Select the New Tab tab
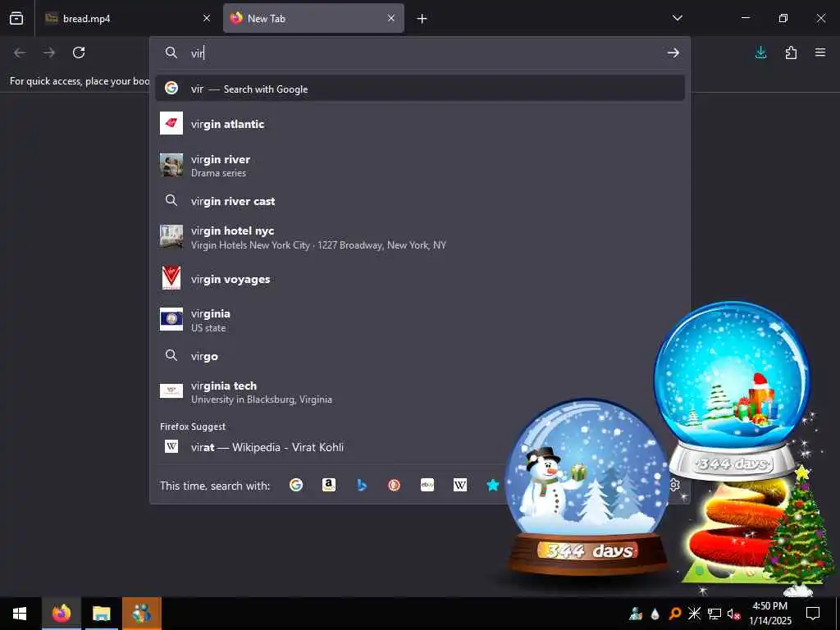 (313, 18)
